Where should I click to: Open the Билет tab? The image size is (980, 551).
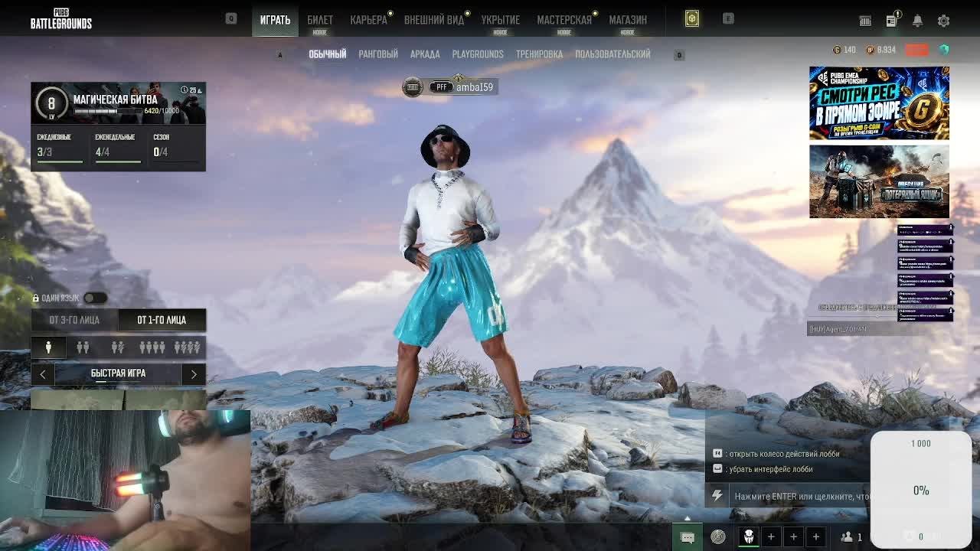(320, 20)
